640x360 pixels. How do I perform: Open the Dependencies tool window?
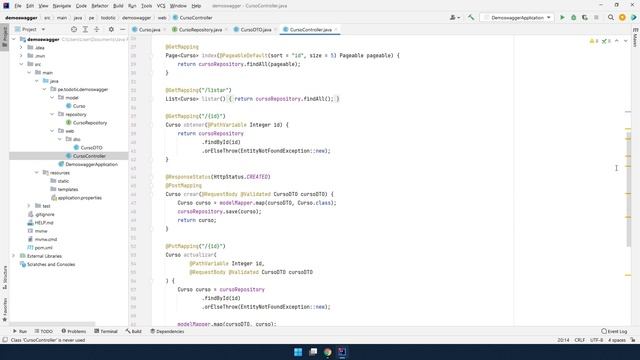pyautogui.click(x=167, y=331)
